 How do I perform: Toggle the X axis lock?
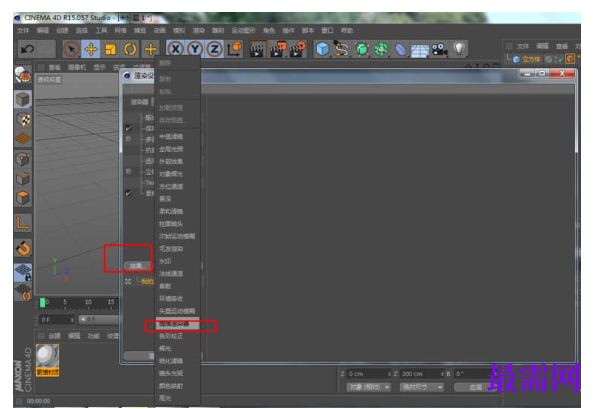pos(175,49)
